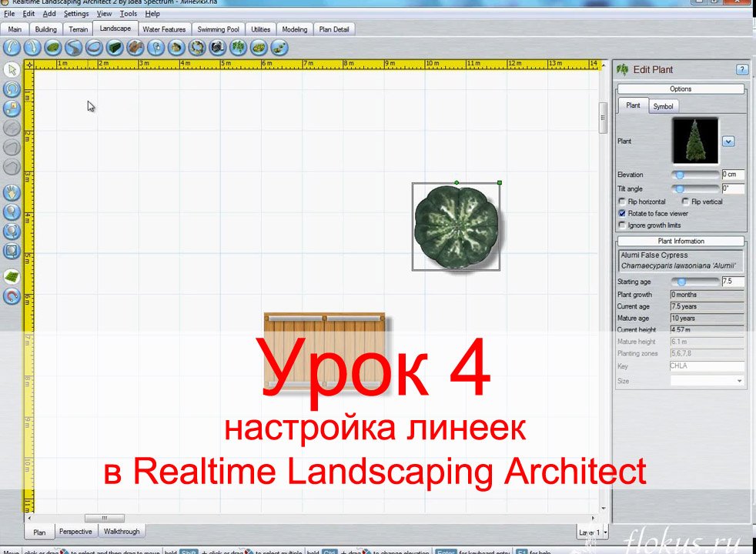
Task: Click the Undo arrow icon
Action: point(12,48)
